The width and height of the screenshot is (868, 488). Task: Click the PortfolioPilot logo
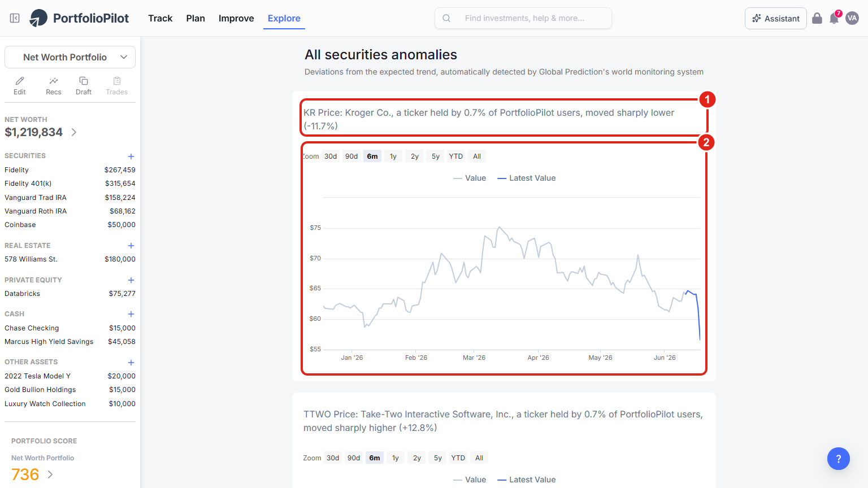coord(79,18)
